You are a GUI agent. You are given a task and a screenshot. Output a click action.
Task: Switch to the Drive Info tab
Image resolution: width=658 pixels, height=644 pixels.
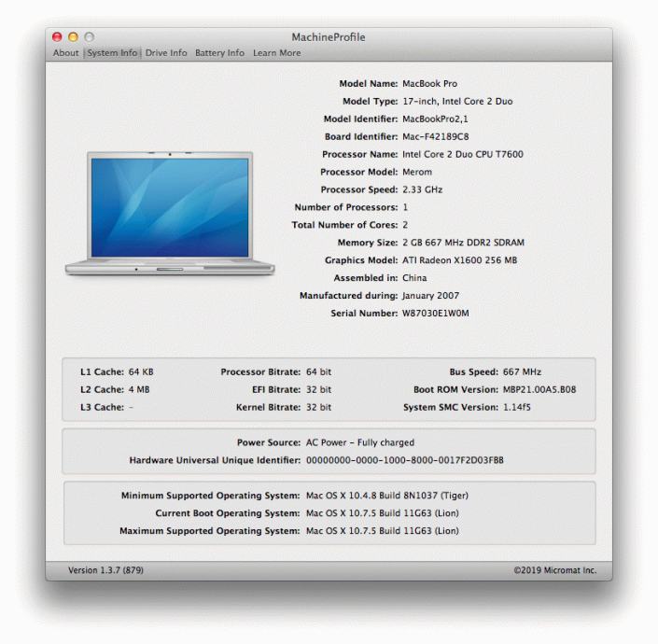166,53
